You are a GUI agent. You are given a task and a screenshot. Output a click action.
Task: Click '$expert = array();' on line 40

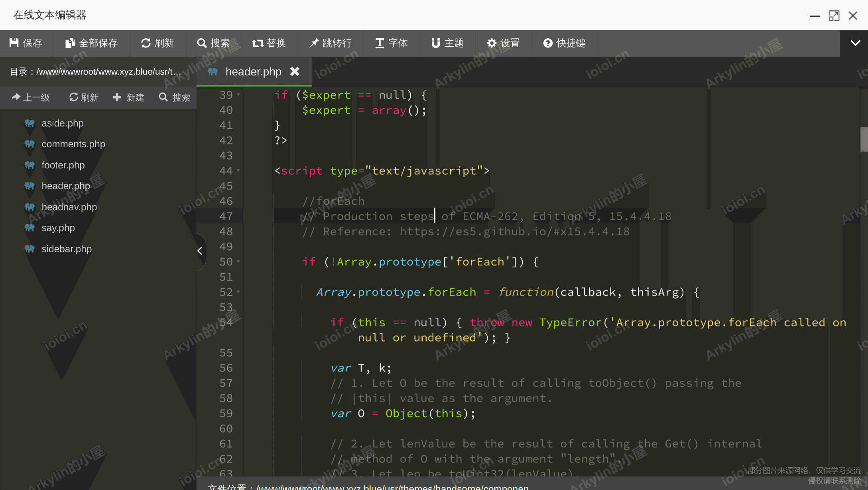(364, 110)
